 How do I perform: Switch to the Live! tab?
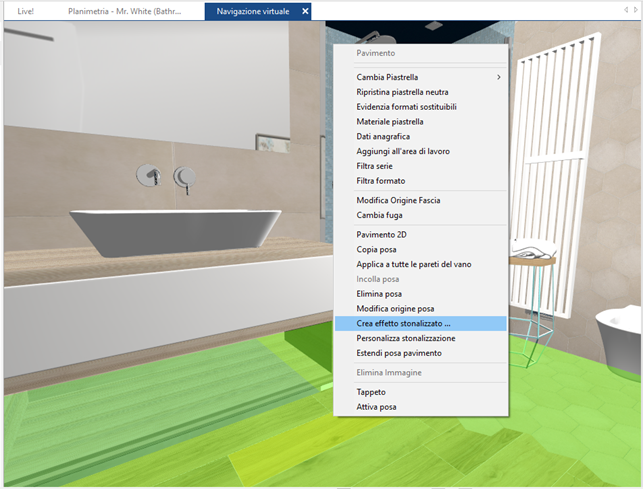click(25, 11)
